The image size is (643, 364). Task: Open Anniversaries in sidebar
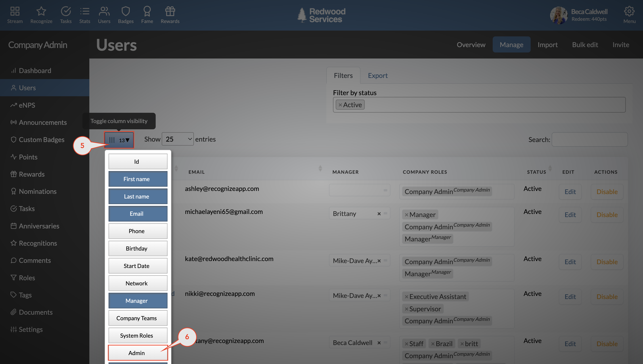pyautogui.click(x=44, y=226)
